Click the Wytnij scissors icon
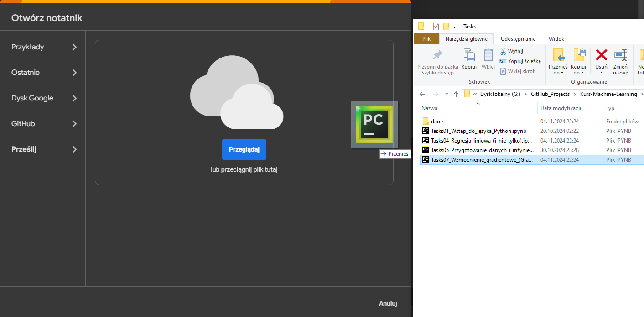Image resolution: width=644 pixels, height=317 pixels. coord(503,51)
